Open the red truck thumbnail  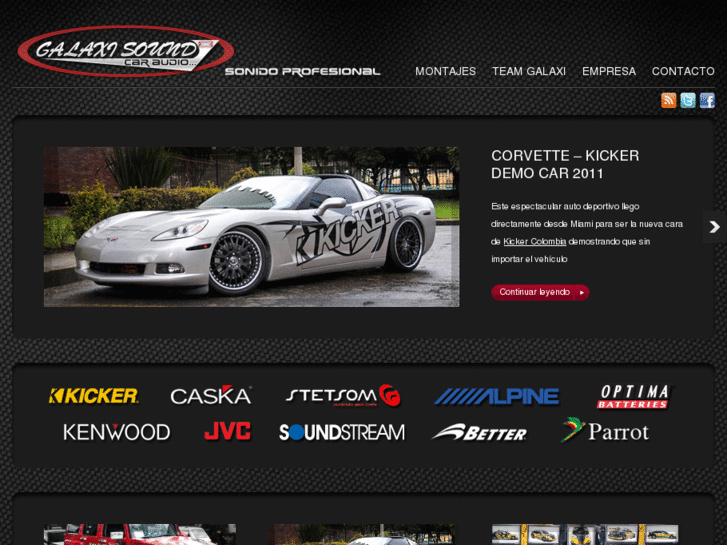pyautogui.click(x=140, y=534)
